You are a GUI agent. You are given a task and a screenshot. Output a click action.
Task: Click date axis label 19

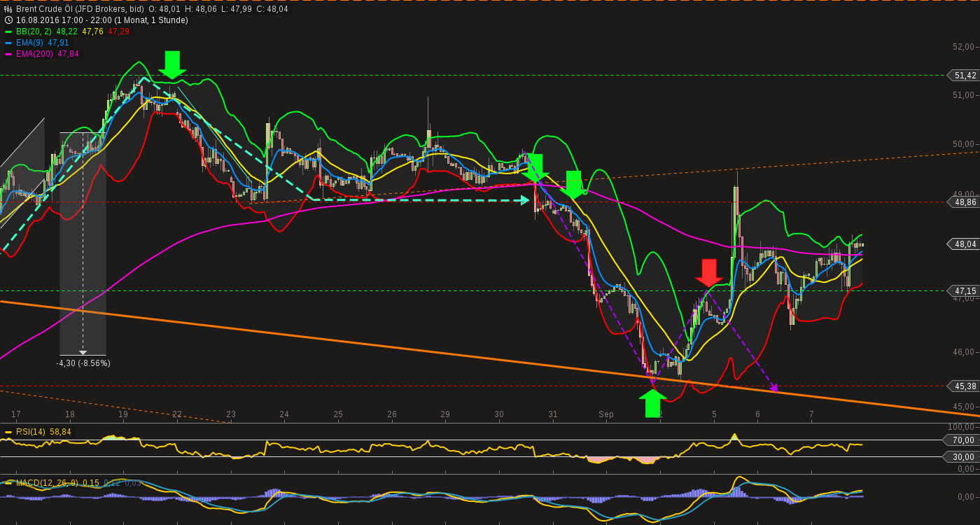123,414
